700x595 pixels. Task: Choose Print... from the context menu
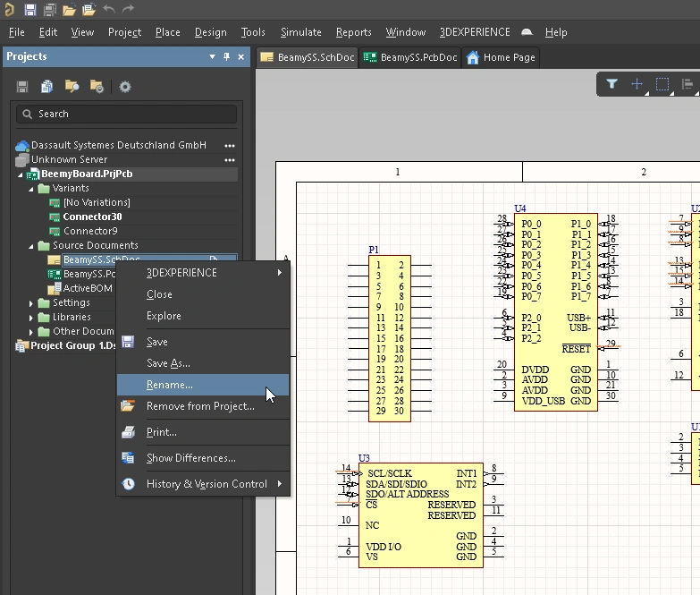(x=203, y=432)
